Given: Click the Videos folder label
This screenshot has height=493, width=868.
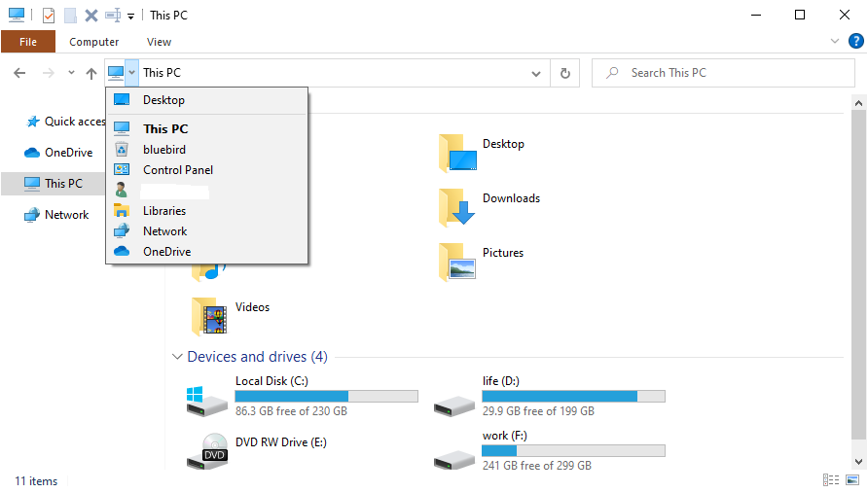Looking at the screenshot, I should tap(252, 307).
